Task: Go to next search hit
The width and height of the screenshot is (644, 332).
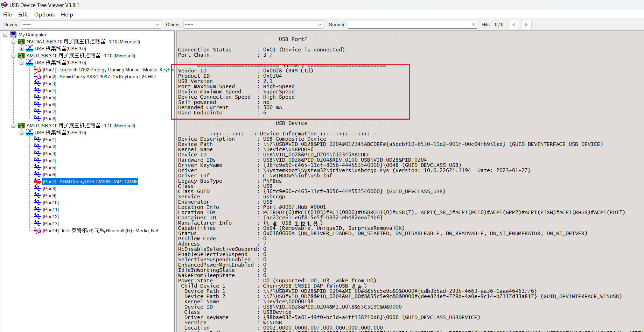Action: tap(526, 24)
